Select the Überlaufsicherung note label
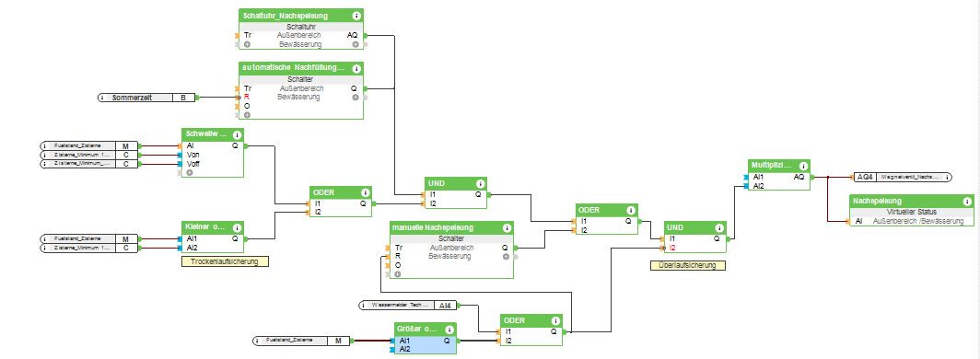 pos(687,265)
